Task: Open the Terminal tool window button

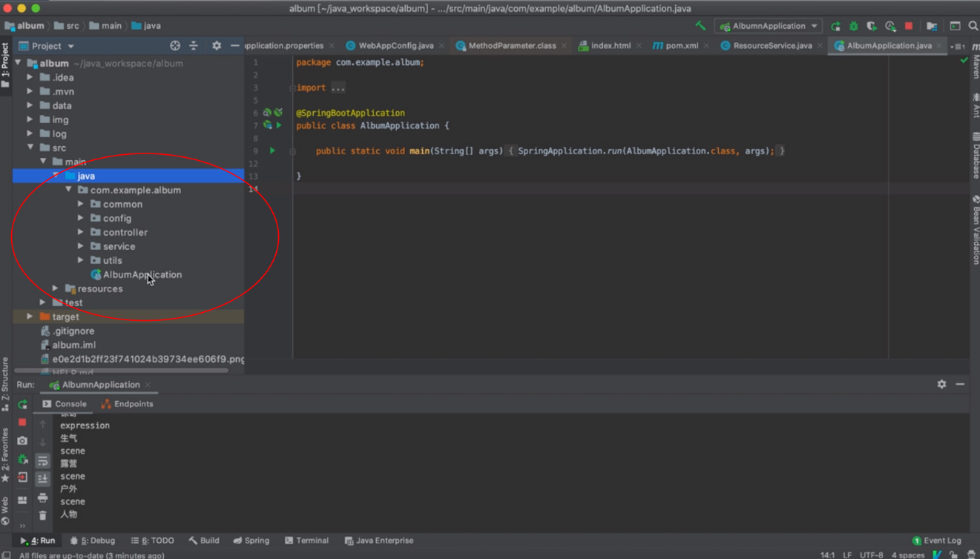Action: pos(306,540)
